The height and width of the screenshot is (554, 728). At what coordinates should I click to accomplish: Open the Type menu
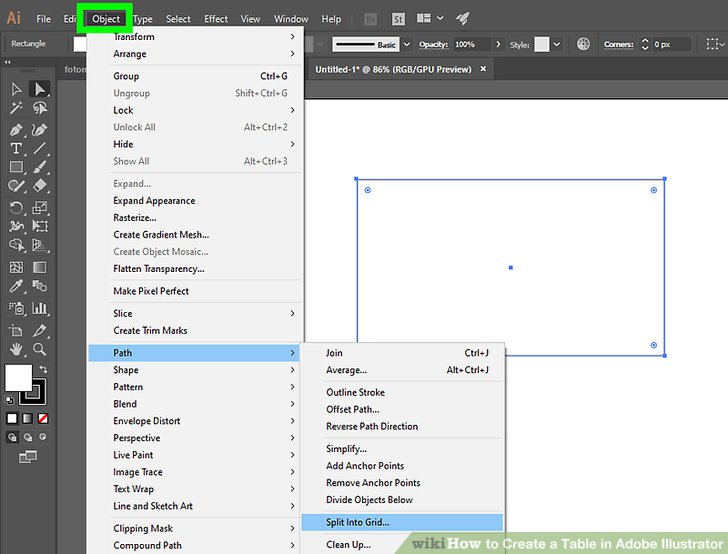(x=143, y=19)
